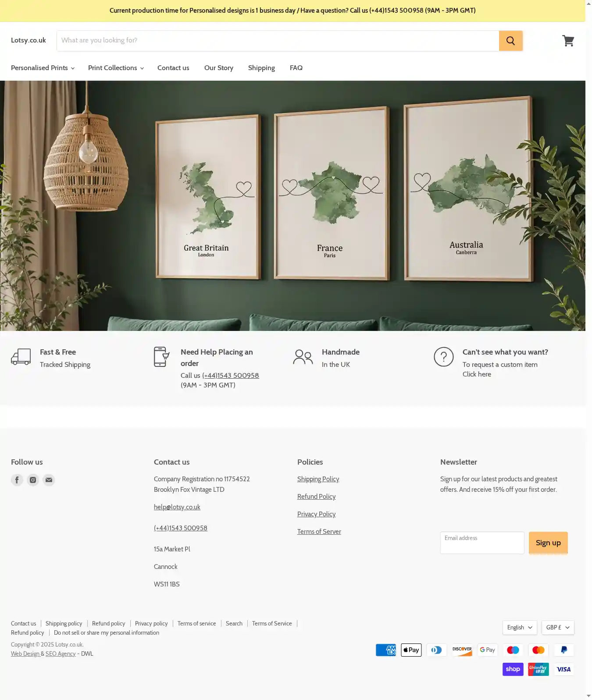Open the GBP £ currency selector

[x=558, y=627]
